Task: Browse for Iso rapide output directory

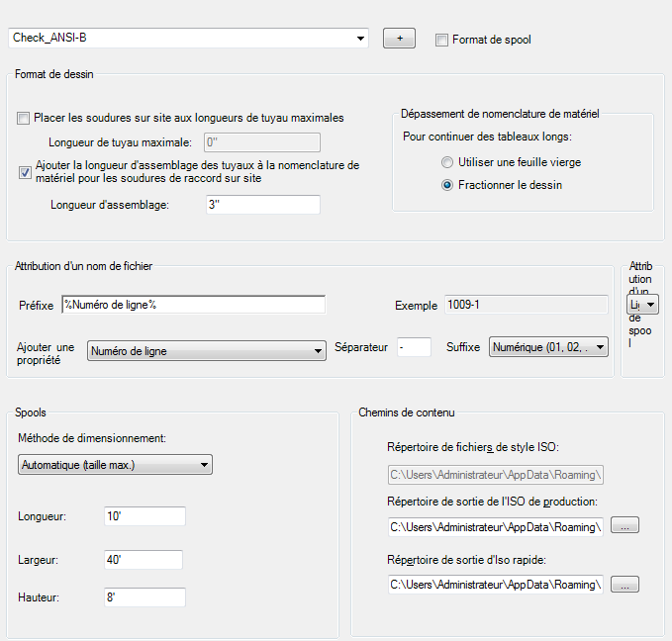Action: pyautogui.click(x=624, y=585)
